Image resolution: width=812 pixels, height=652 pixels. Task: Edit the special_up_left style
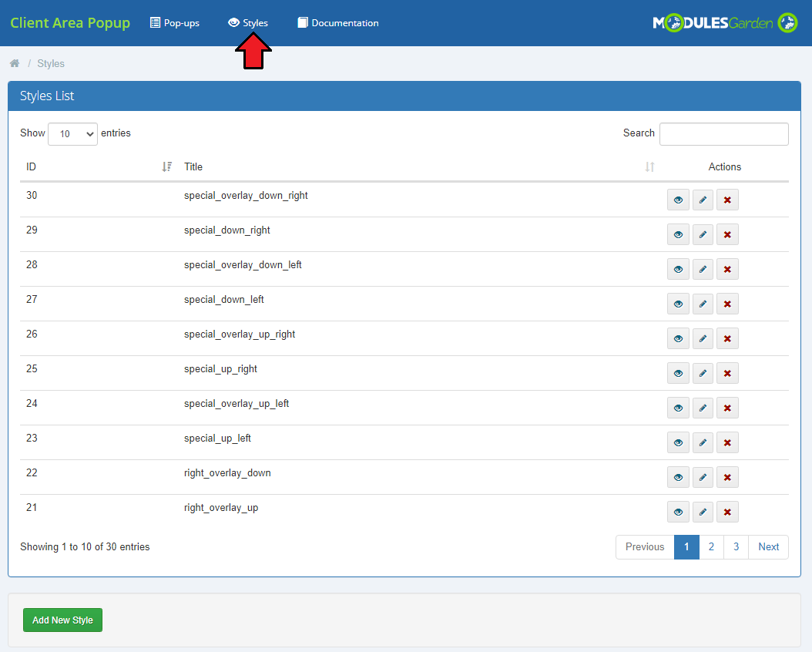pos(703,443)
